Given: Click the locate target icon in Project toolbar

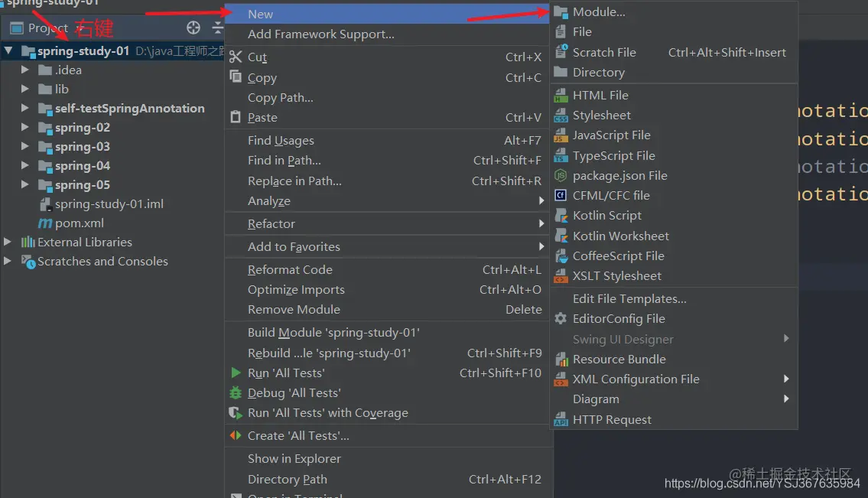Looking at the screenshot, I should pos(193,27).
